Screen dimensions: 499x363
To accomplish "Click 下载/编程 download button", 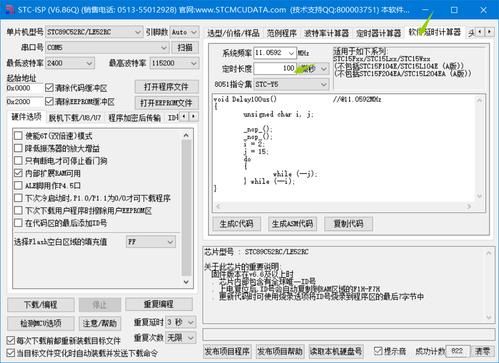I will pos(41,304).
